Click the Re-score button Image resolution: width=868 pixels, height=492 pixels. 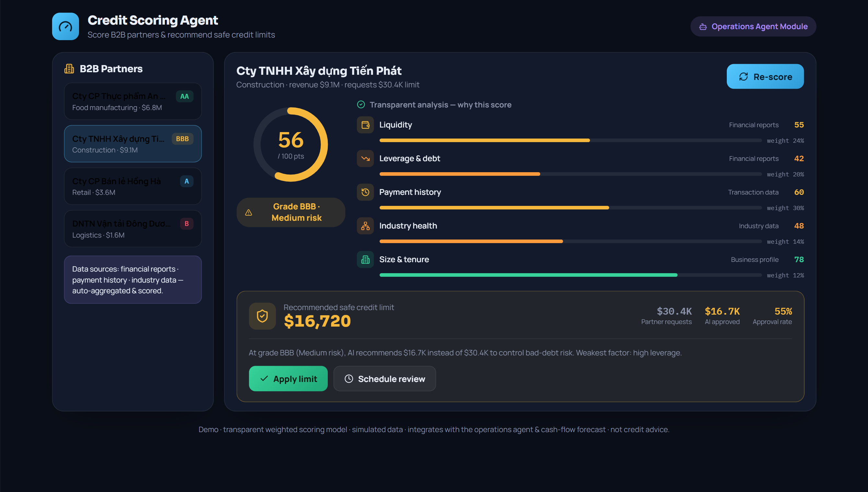(x=765, y=76)
